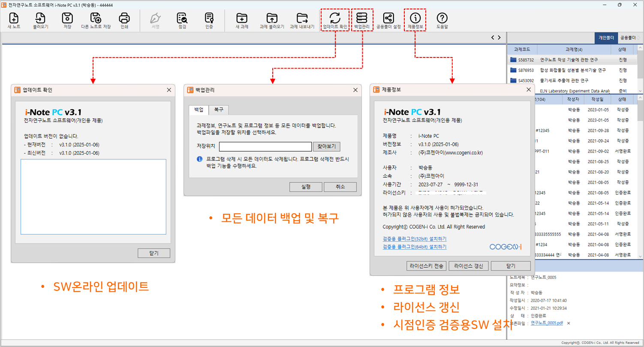The height and width of the screenshot is (347, 644).
Task: Renew the license with 라이선스 갱신
Action: (x=469, y=266)
